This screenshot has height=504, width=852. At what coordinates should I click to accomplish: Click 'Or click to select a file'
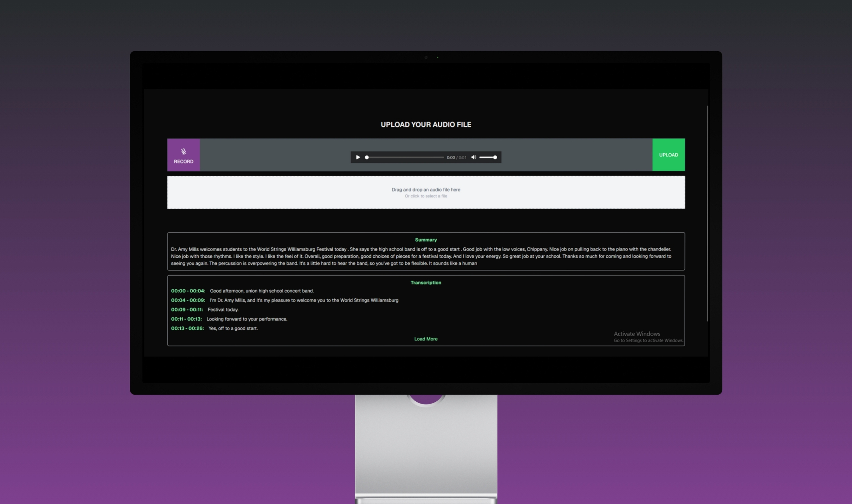click(426, 196)
